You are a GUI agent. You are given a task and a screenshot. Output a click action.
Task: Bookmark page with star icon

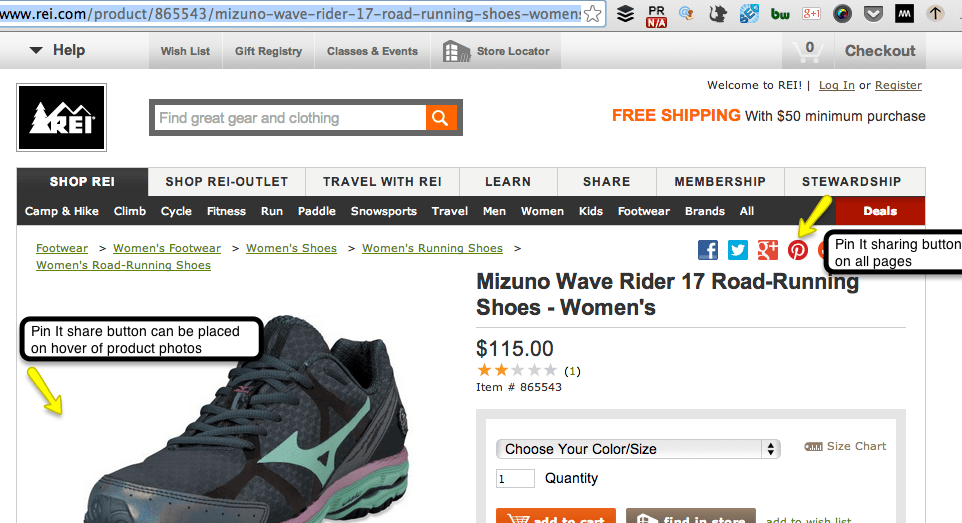pyautogui.click(x=592, y=14)
